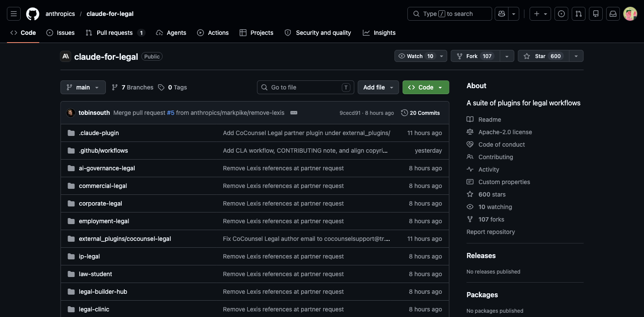Open the Custom properties link
This screenshot has height=317, width=644.
(x=499, y=182)
